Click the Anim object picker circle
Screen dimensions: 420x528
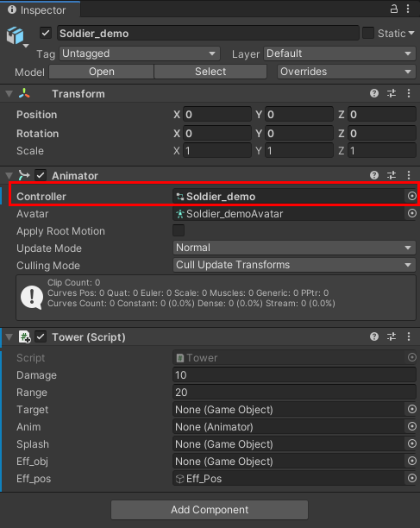pyautogui.click(x=412, y=426)
